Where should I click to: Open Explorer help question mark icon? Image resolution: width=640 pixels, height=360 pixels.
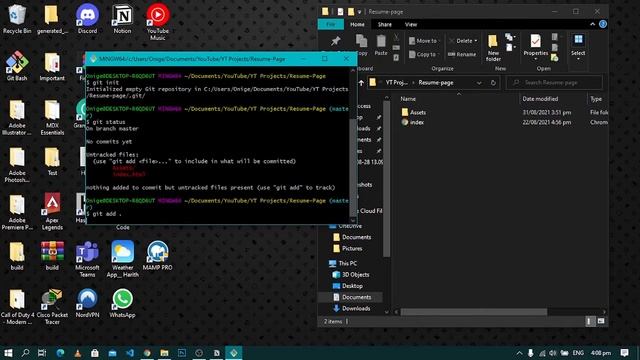click(603, 24)
